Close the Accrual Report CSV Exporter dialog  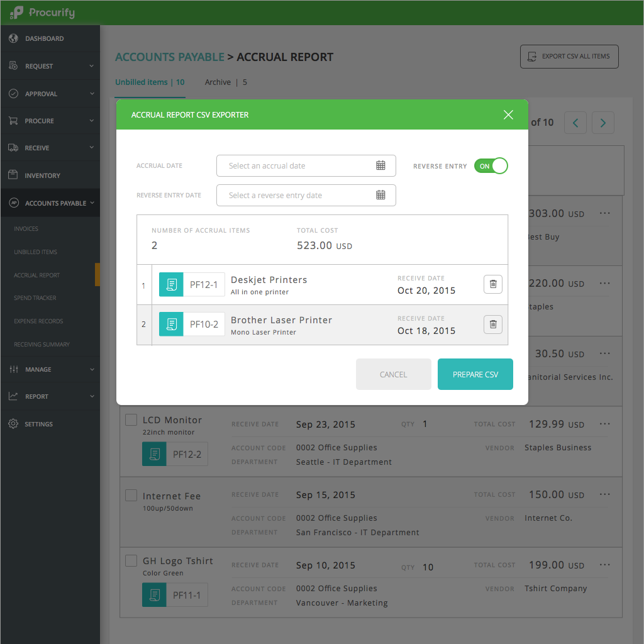[x=508, y=114]
